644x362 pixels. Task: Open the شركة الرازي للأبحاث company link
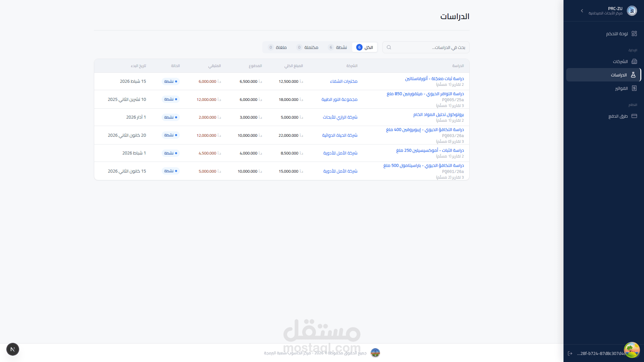tap(340, 117)
